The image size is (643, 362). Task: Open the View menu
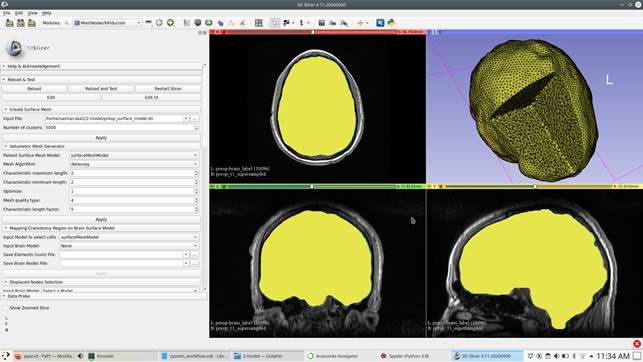pos(32,13)
